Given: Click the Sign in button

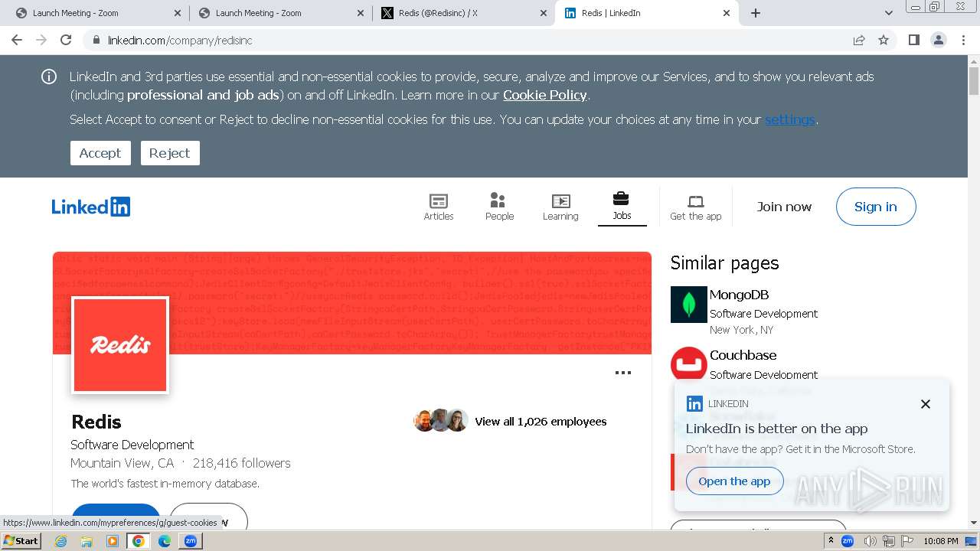Looking at the screenshot, I should tap(876, 207).
